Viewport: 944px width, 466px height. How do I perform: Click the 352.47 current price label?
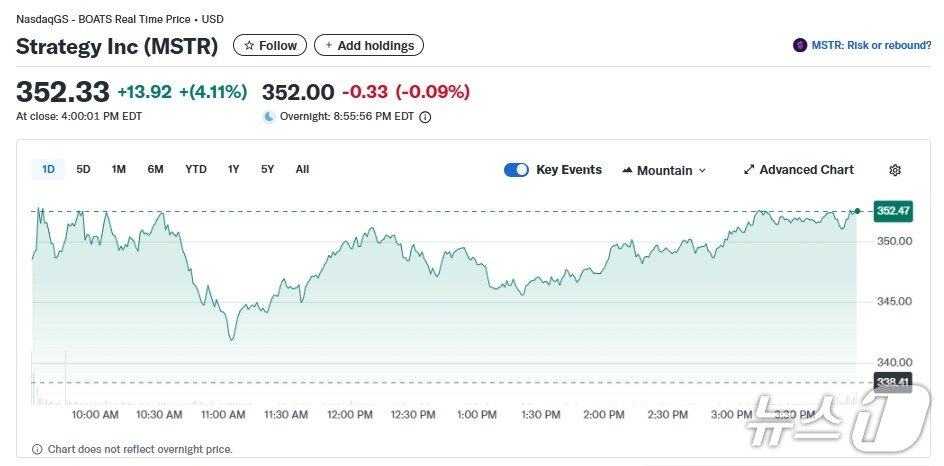[892, 210]
